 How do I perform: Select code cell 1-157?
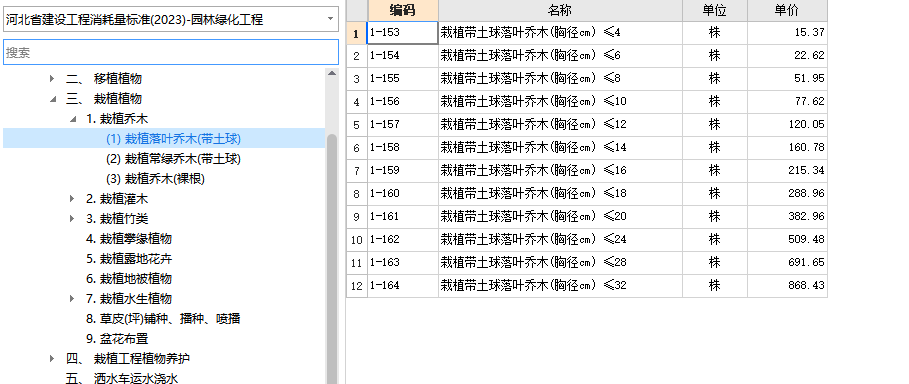(403, 125)
